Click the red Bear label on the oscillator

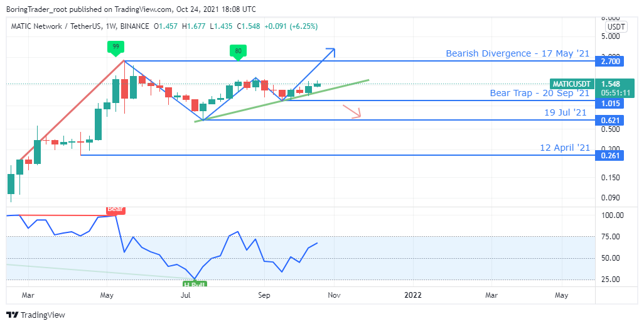pyautogui.click(x=115, y=209)
